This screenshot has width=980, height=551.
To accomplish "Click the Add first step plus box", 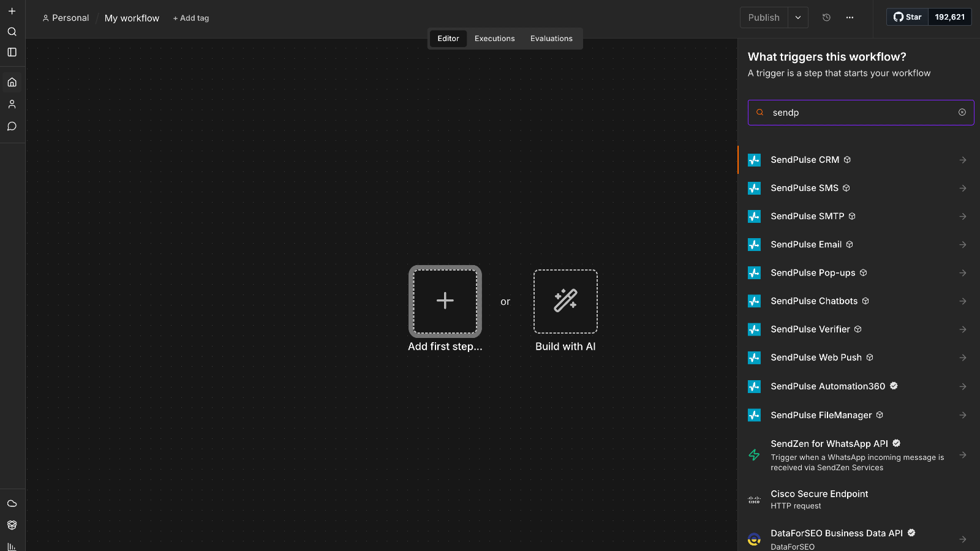I will [x=445, y=301].
